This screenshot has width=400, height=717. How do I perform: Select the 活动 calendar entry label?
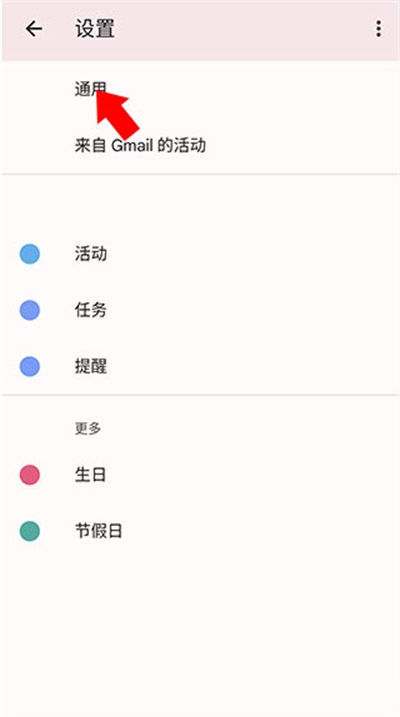point(91,254)
